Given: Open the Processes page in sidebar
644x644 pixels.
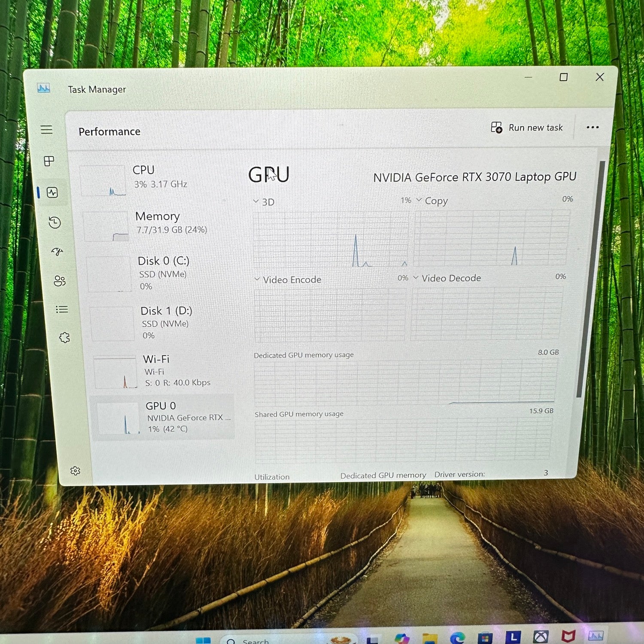Looking at the screenshot, I should 49,161.
